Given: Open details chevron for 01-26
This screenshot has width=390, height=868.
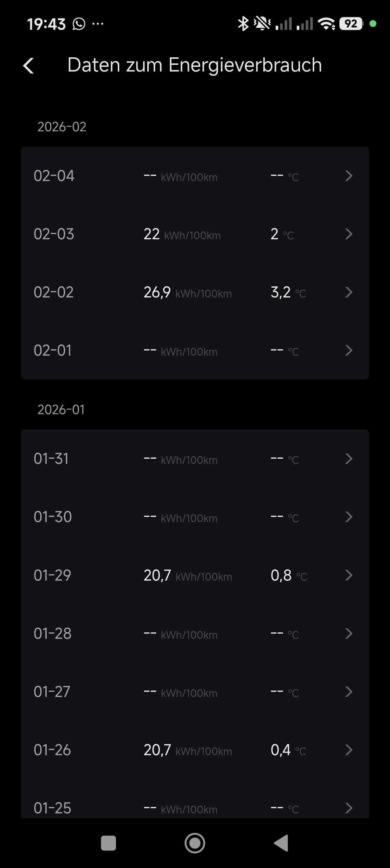Looking at the screenshot, I should [349, 750].
